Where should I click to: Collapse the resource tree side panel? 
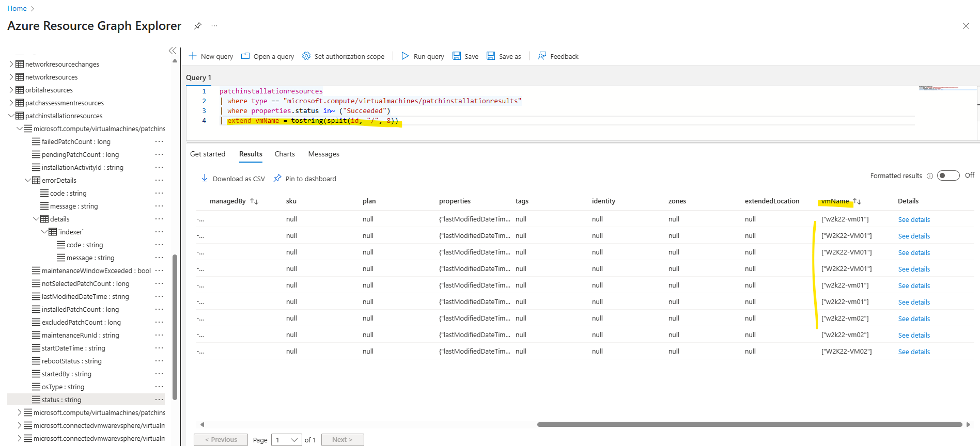(173, 51)
